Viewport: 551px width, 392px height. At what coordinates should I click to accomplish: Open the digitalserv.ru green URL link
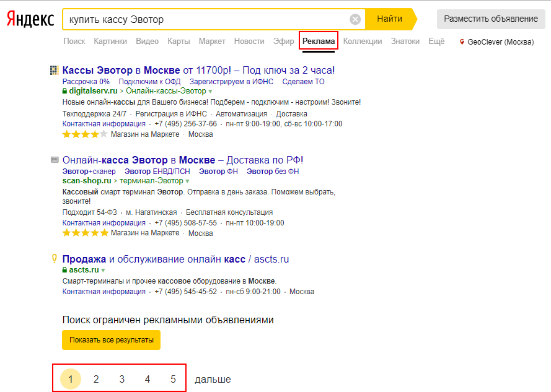point(93,91)
